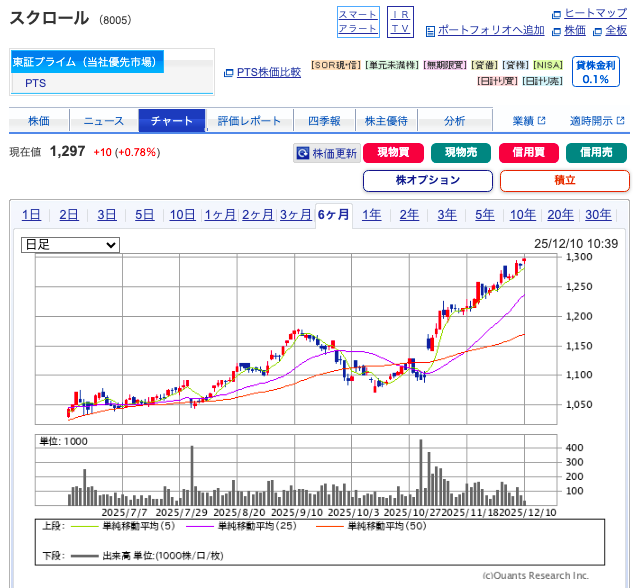Expand the 日足 chart interval dropdown
Viewport: 633px width, 588px height.
(x=70, y=244)
